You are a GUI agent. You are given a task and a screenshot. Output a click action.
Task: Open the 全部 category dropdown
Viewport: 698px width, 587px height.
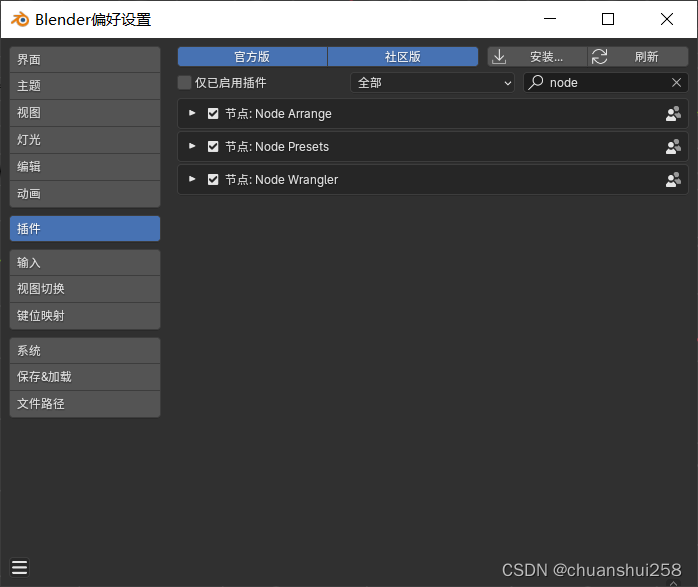(433, 83)
